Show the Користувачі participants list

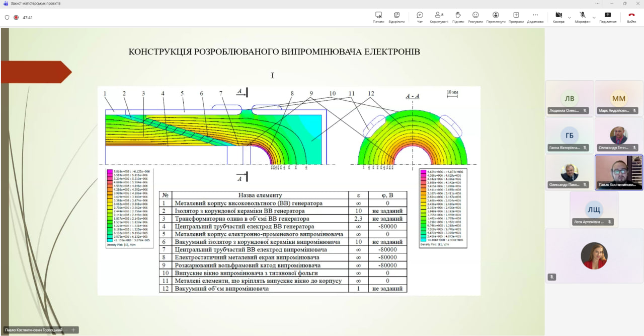click(439, 17)
